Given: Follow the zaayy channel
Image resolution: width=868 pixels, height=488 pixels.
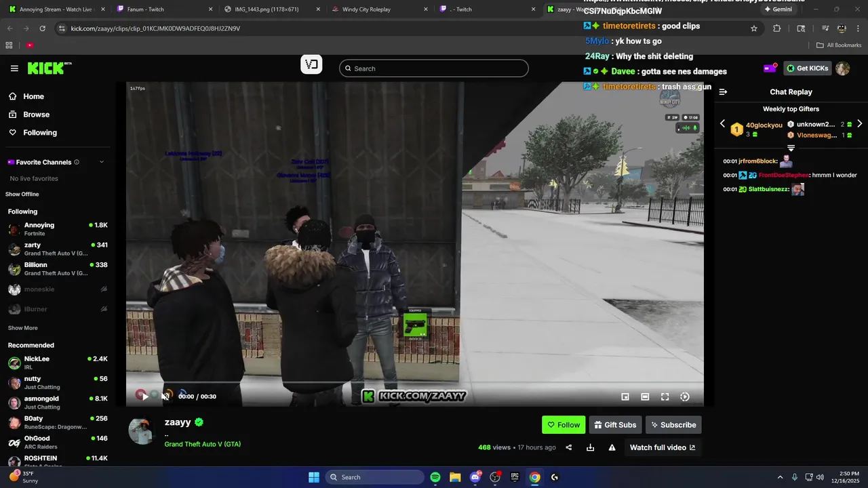Looking at the screenshot, I should pyautogui.click(x=564, y=425).
